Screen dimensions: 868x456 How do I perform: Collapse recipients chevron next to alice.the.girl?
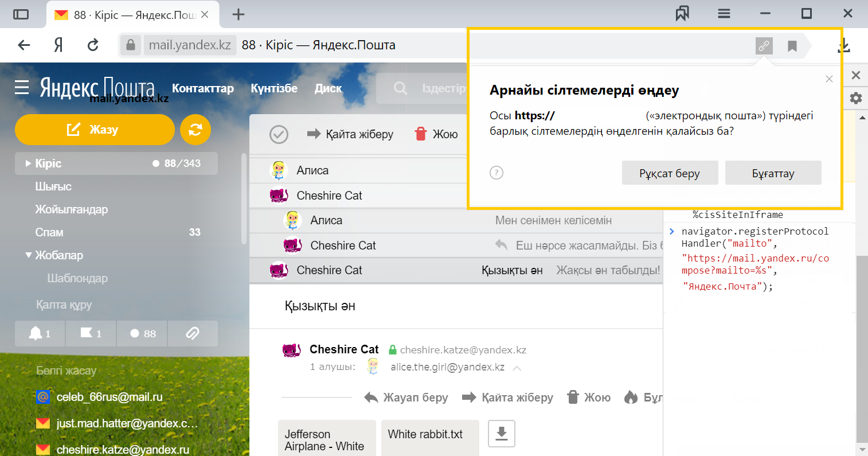pyautogui.click(x=517, y=368)
